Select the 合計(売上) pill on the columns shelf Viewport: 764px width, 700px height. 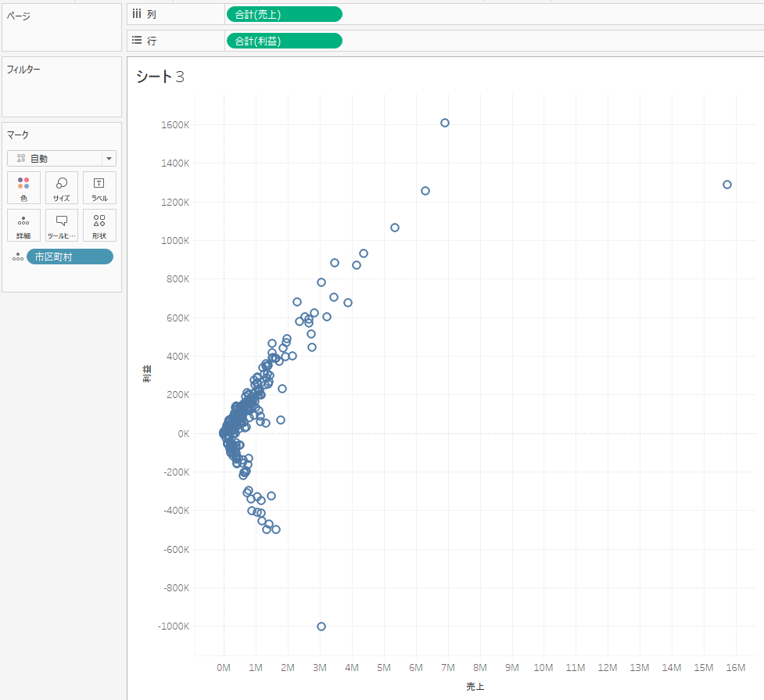coord(283,14)
